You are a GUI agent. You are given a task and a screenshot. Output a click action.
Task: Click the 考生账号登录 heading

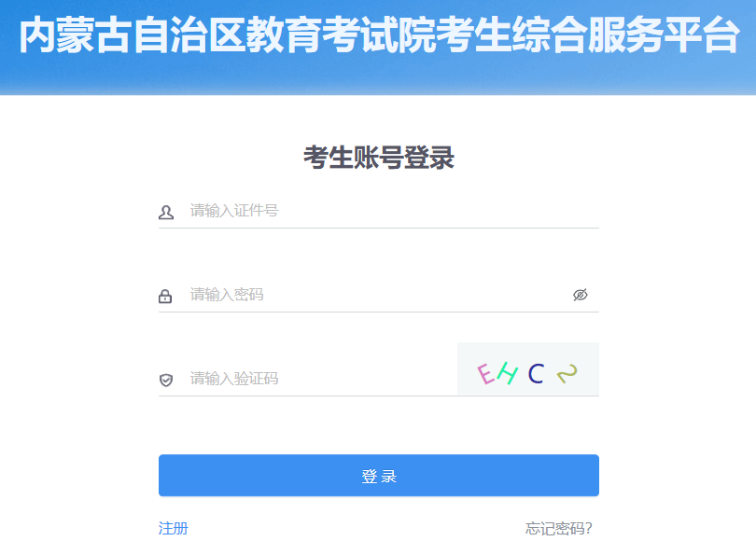pyautogui.click(x=379, y=158)
